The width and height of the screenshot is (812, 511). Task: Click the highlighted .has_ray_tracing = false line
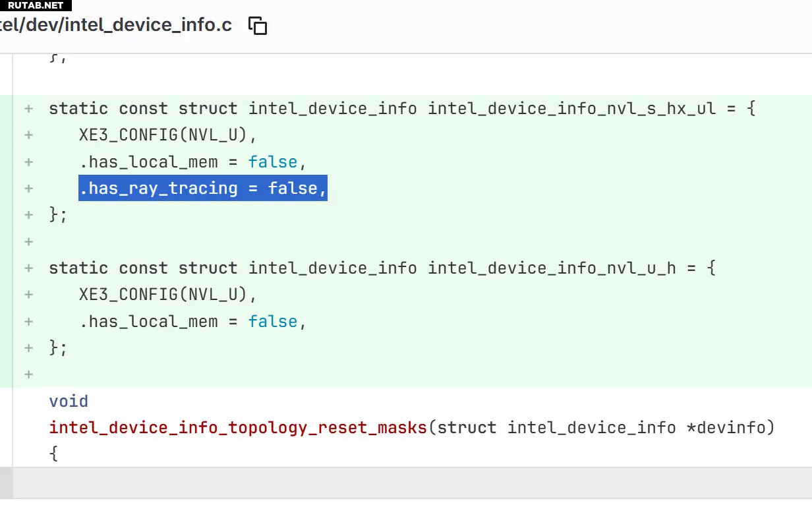pyautogui.click(x=203, y=189)
